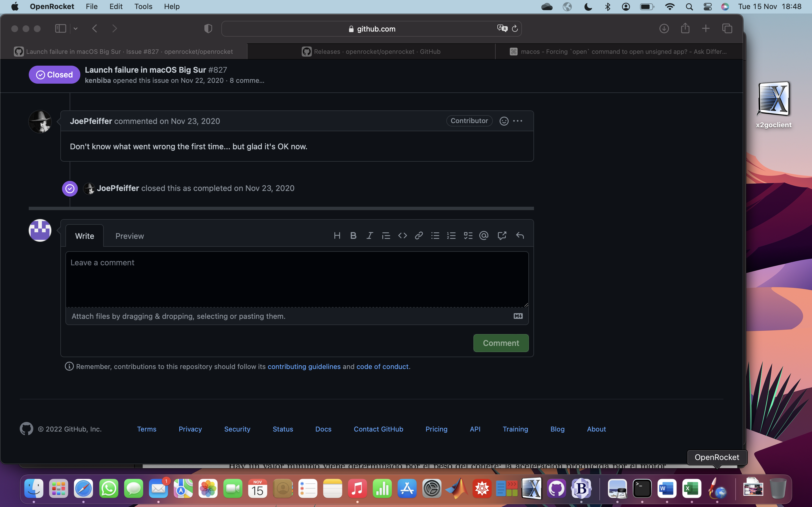Open the contributing guidelines link

point(304,366)
